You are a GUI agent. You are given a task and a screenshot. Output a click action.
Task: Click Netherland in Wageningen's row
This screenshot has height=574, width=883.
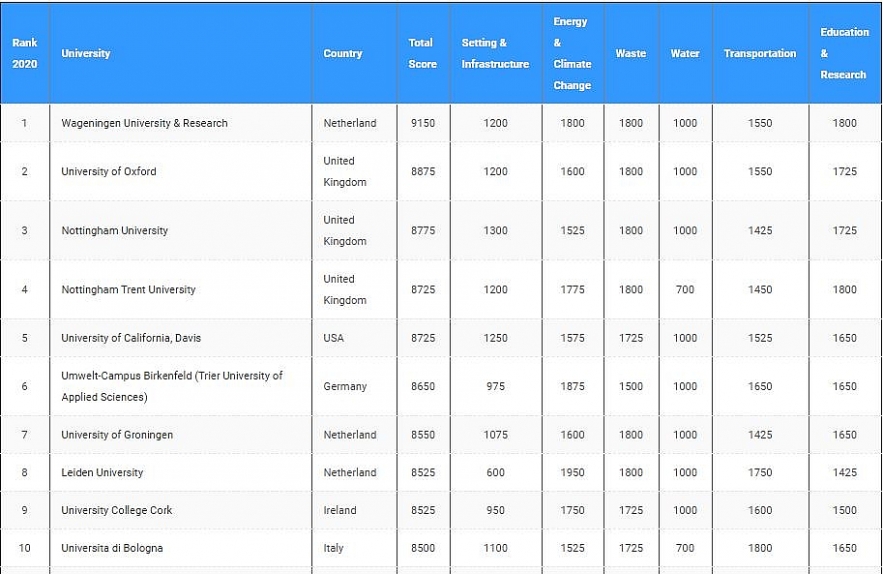350,123
